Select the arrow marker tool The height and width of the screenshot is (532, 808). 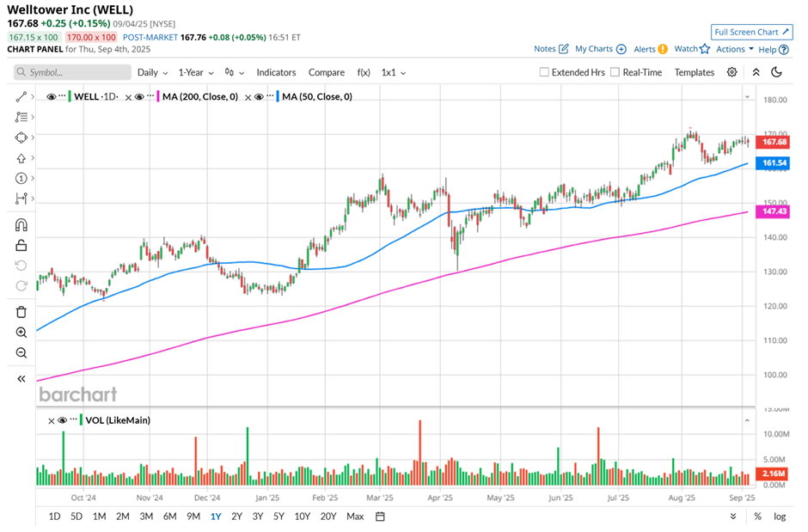(x=21, y=158)
